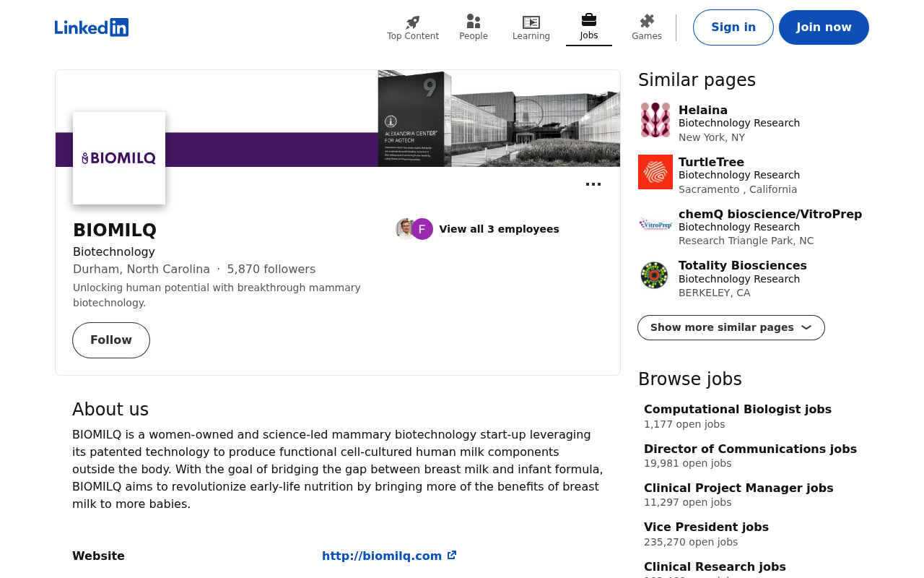
Task: View all 3 employees link
Action: click(x=499, y=229)
